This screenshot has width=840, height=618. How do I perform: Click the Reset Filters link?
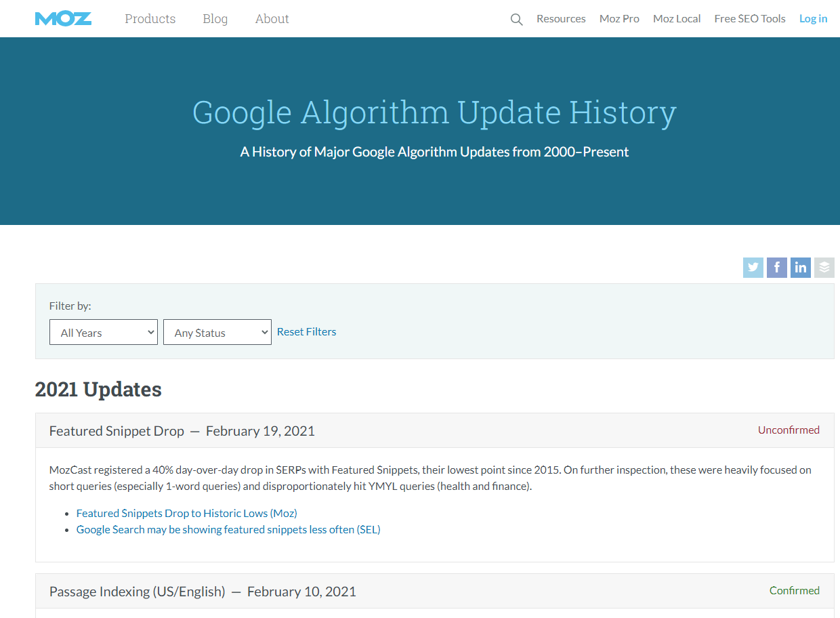click(307, 332)
